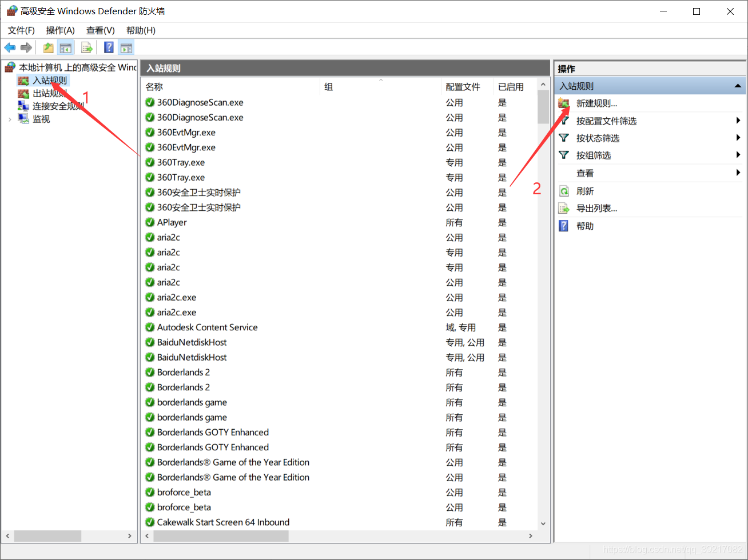The height and width of the screenshot is (560, 748).
Task: Click the 帮助 icon in the actions pane
Action: (564, 226)
